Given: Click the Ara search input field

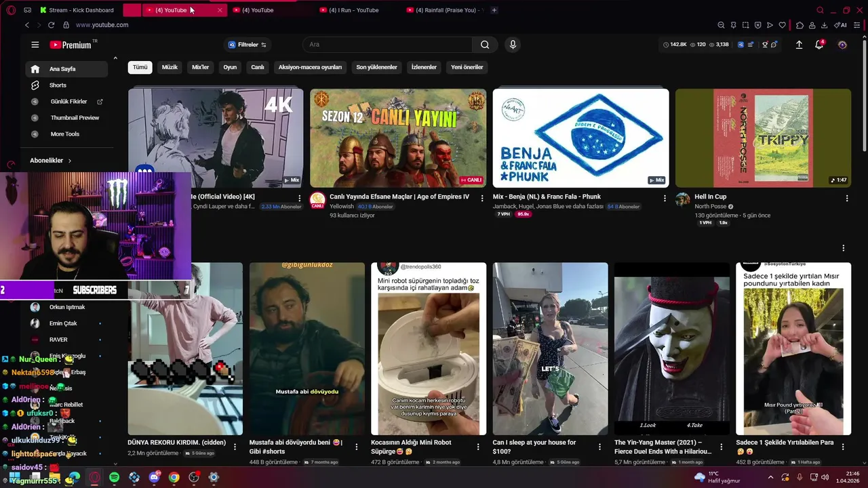Looking at the screenshot, I should tap(387, 45).
